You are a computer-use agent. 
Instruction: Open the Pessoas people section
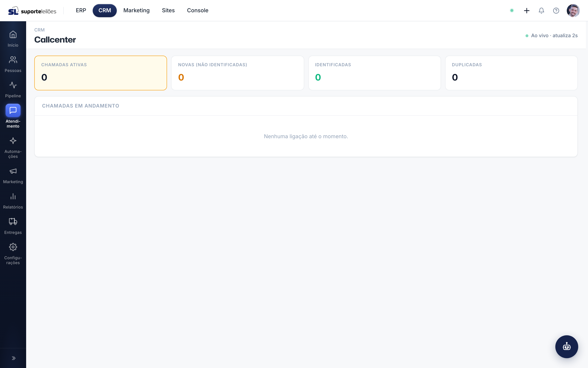pos(13,64)
